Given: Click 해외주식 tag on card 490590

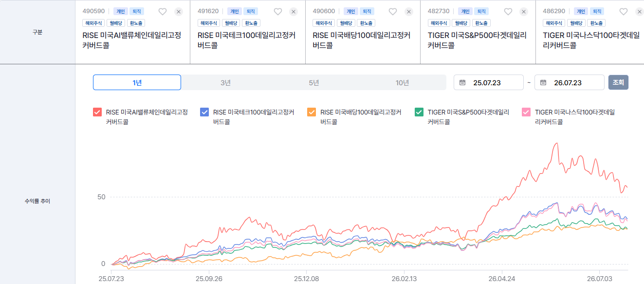Looking at the screenshot, I should 94,23.
